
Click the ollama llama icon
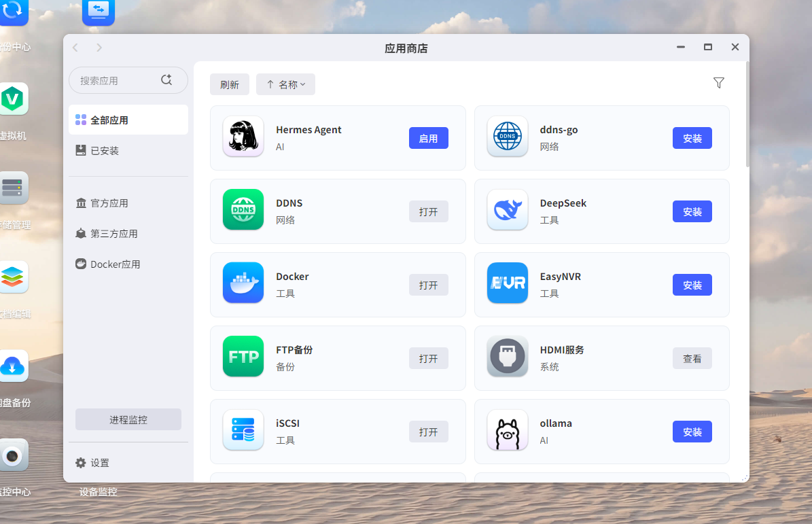point(508,430)
